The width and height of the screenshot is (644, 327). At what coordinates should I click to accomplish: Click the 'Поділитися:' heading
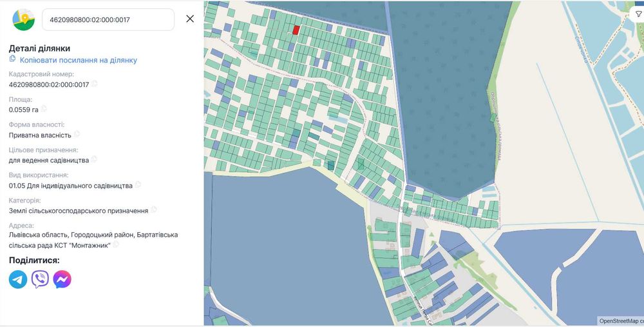pos(34,261)
